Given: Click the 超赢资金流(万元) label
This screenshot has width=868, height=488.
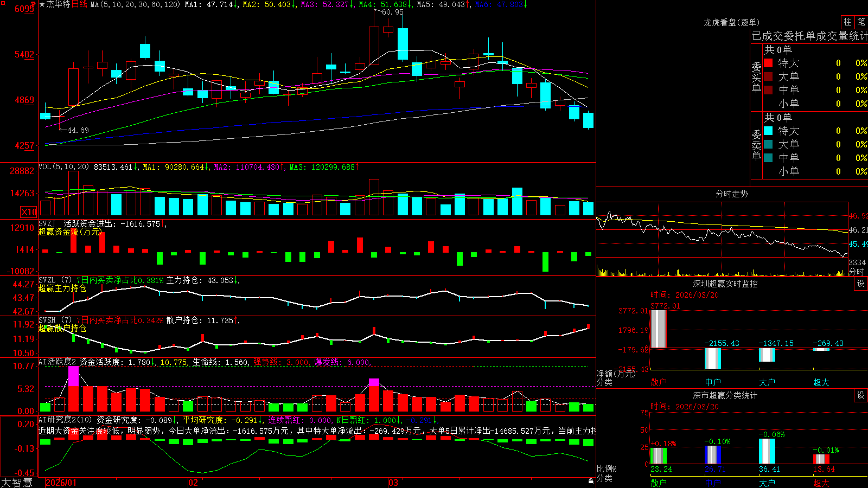Looking at the screenshot, I should click(x=70, y=232).
